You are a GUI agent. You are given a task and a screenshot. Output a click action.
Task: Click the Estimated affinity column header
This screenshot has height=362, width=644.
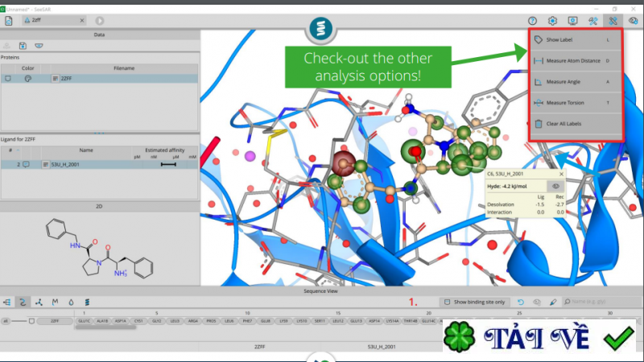pyautogui.click(x=165, y=150)
